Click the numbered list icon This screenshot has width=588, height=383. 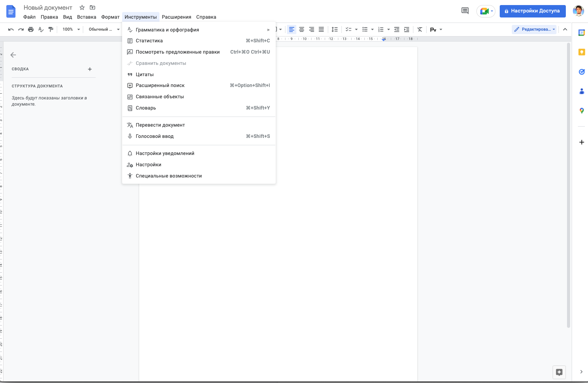[381, 30]
